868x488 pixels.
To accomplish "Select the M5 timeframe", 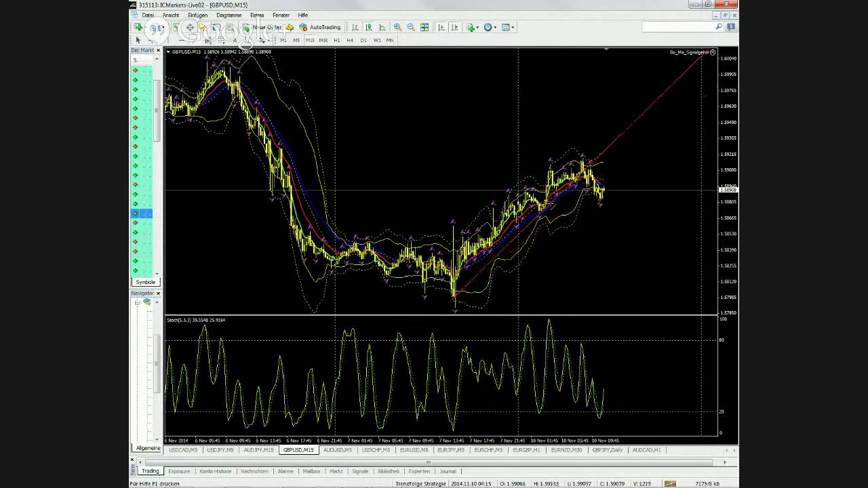I will [x=296, y=40].
